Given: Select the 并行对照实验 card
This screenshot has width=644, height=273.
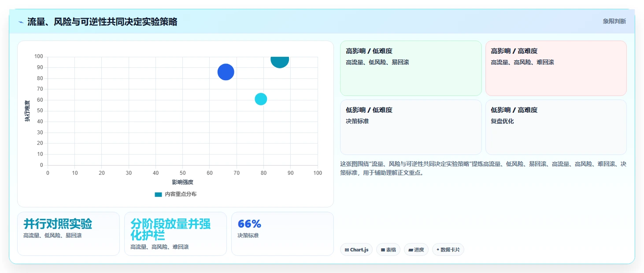Looking at the screenshot, I should [x=68, y=234].
